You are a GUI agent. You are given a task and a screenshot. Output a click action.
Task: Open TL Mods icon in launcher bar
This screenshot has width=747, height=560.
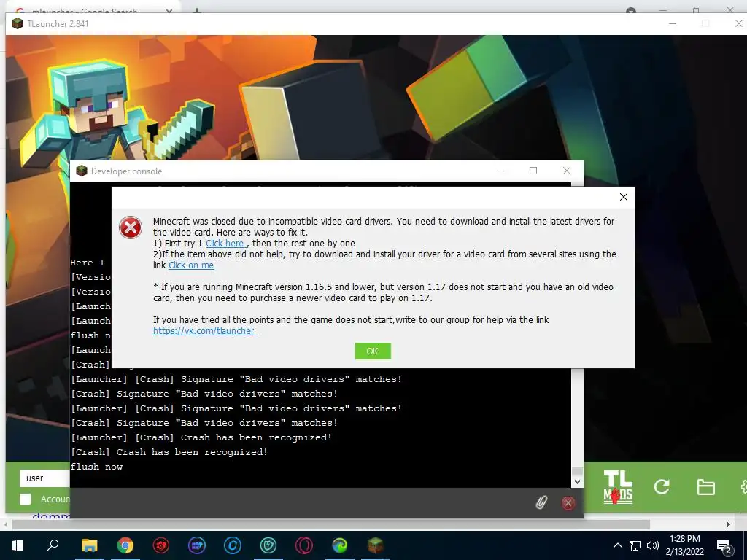coord(618,486)
